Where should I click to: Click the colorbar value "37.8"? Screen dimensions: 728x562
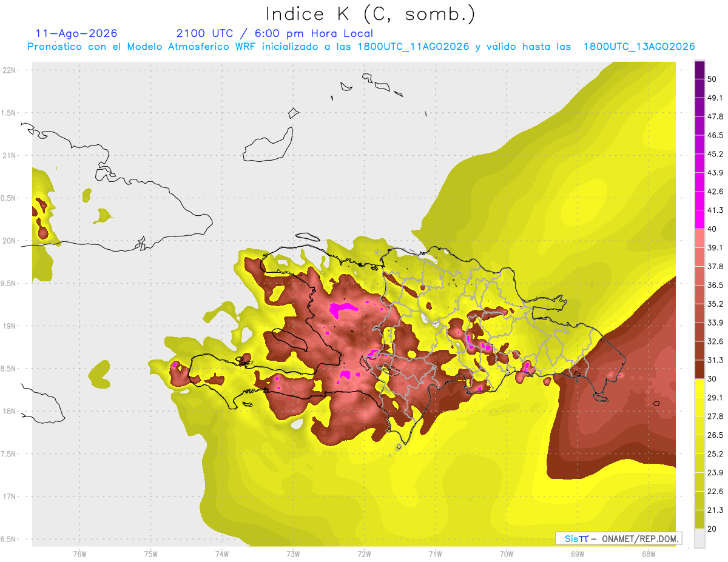click(715, 266)
